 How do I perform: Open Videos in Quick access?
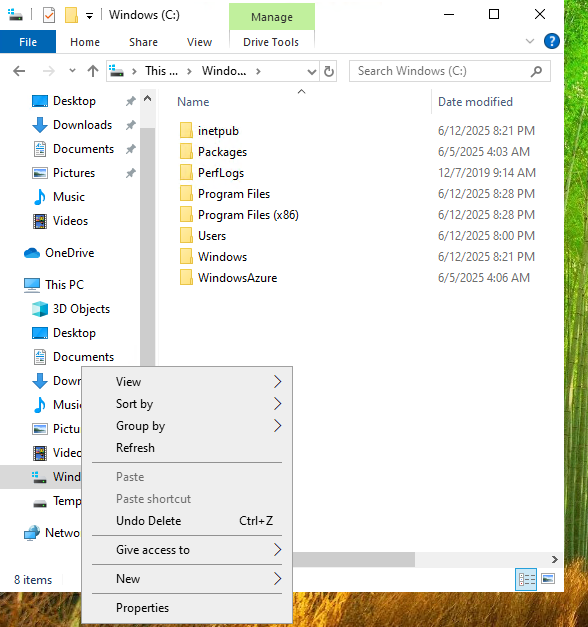(70, 221)
